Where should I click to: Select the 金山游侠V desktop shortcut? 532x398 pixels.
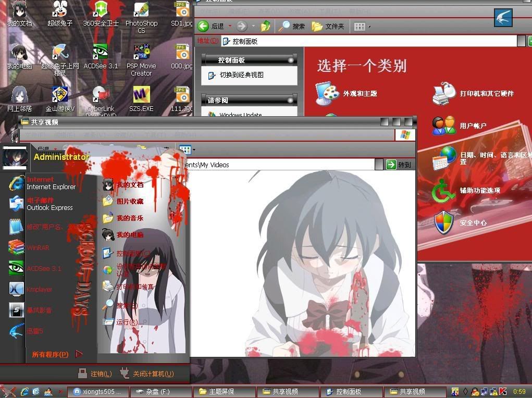pos(60,99)
